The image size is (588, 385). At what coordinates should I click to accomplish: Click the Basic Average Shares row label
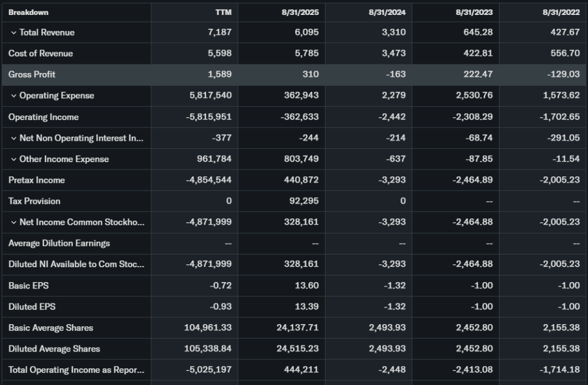tap(51, 328)
